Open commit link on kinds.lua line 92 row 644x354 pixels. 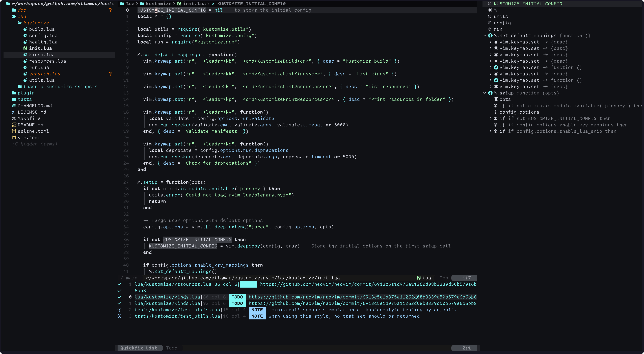362,303
